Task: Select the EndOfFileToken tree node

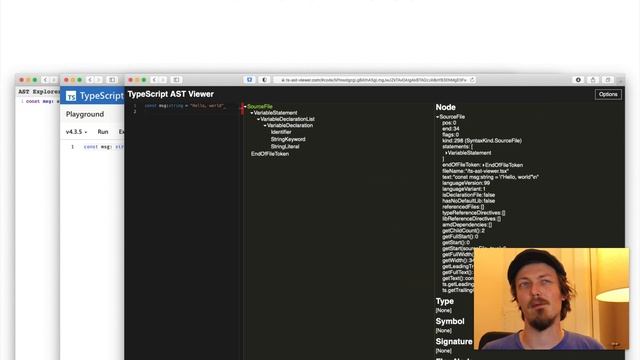Action: click(270, 154)
